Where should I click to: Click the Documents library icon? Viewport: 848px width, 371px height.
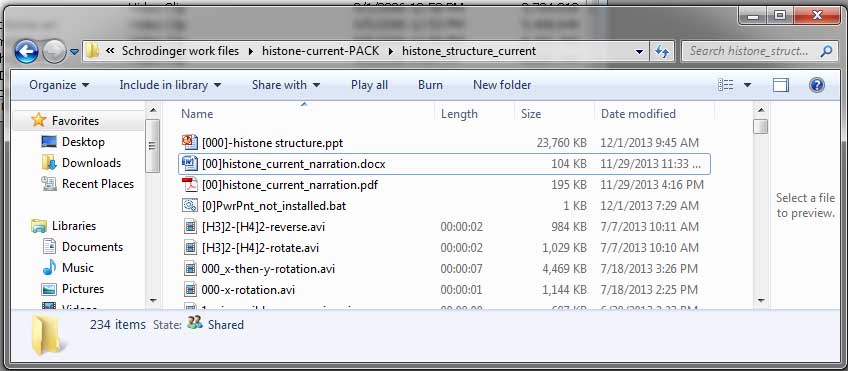(49, 247)
